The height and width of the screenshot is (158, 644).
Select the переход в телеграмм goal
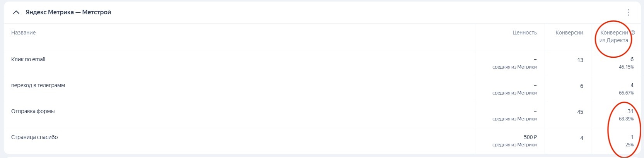pyautogui.click(x=38, y=86)
